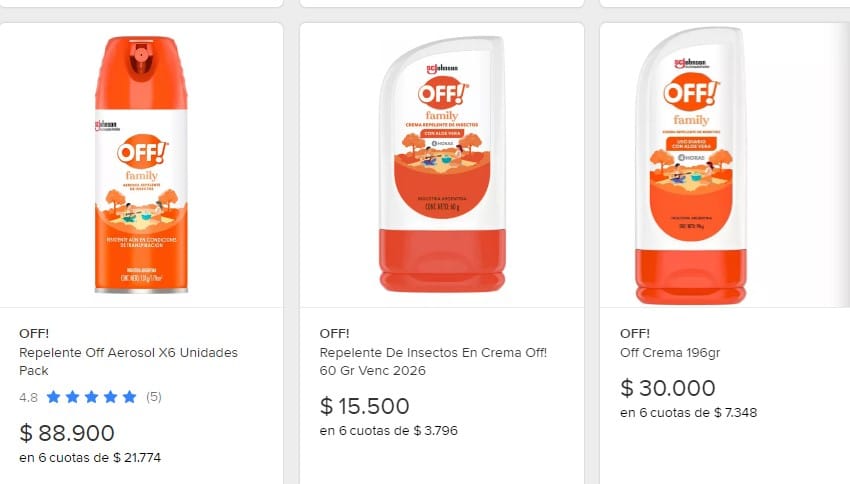Image resolution: width=850 pixels, height=484 pixels.
Task: Click OFF! brand label above 60 Gr crema
Action: [334, 333]
